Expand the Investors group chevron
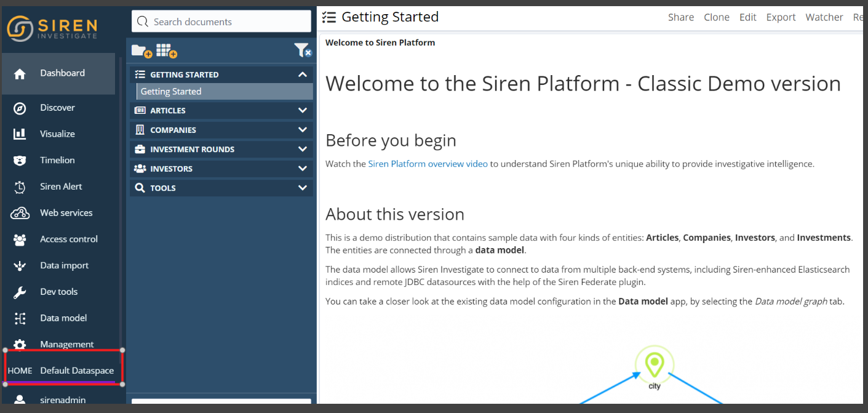 tap(302, 169)
